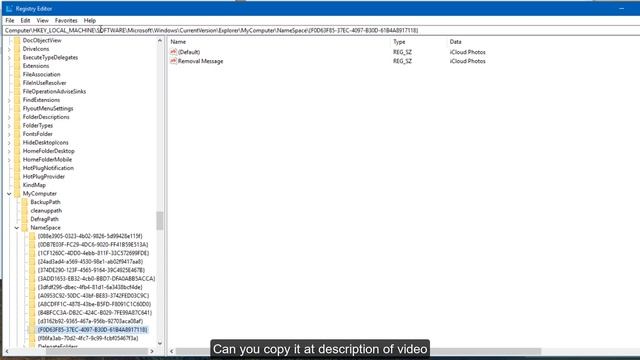Image resolution: width=640 pixels, height=360 pixels.
Task: Open the View menu
Action: 42,20
